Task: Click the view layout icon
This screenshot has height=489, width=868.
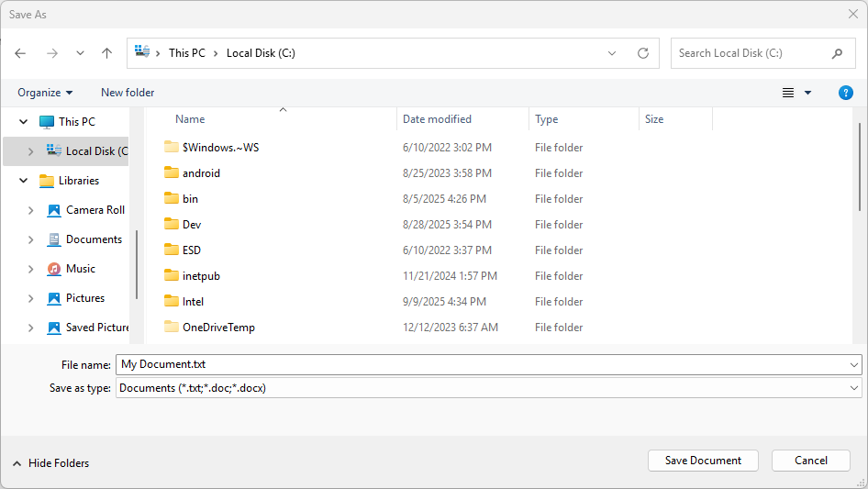Action: coord(787,93)
